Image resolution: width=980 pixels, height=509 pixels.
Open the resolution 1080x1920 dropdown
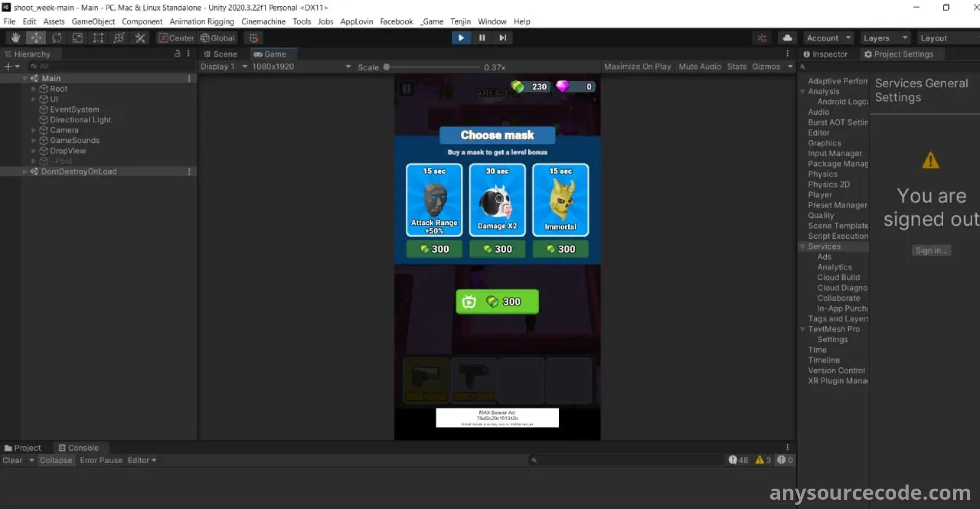pos(301,67)
